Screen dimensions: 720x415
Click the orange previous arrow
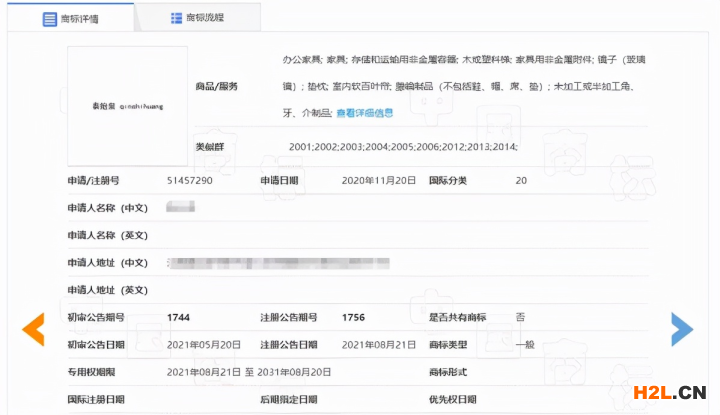(x=34, y=329)
